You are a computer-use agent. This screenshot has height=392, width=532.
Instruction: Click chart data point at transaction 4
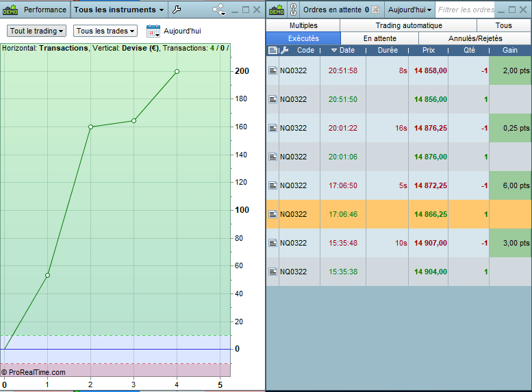177,72
